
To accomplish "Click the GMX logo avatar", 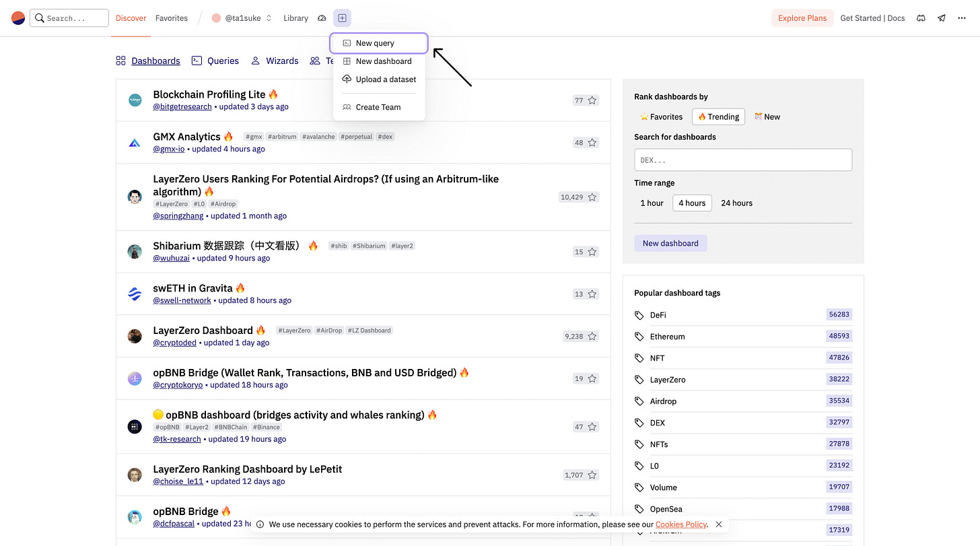I will tap(135, 143).
